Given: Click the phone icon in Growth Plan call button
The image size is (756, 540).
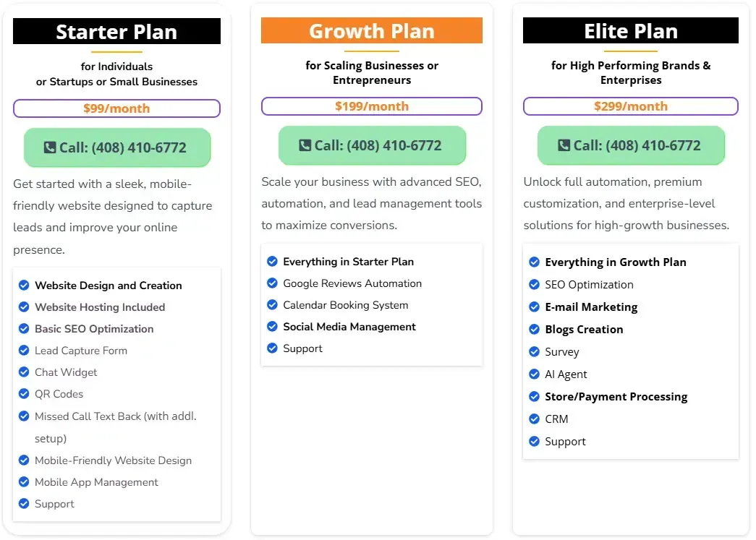Looking at the screenshot, I should [305, 145].
